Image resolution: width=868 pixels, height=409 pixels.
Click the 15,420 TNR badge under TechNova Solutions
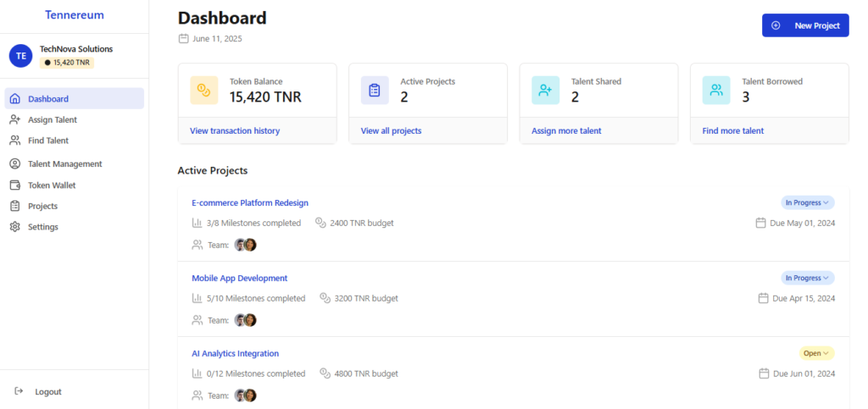coord(67,63)
